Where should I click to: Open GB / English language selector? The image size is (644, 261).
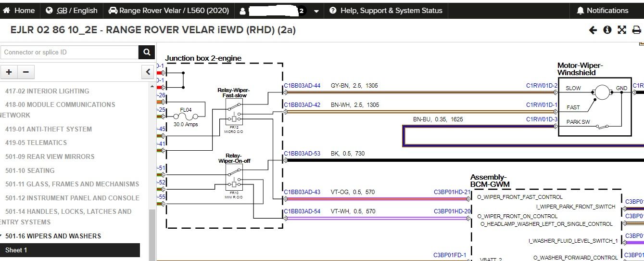coord(72,10)
